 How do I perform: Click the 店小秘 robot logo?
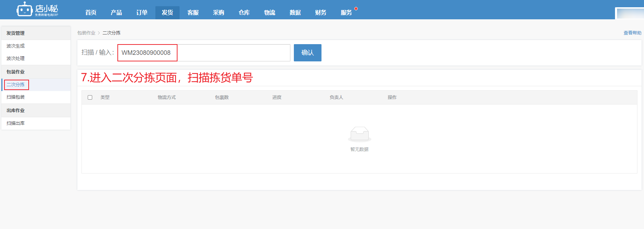click(37, 9)
